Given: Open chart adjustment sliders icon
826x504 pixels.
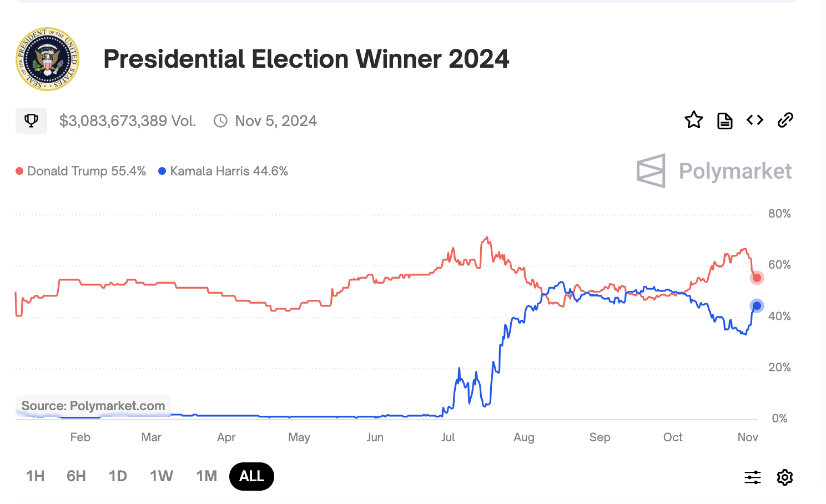Looking at the screenshot, I should (x=752, y=477).
